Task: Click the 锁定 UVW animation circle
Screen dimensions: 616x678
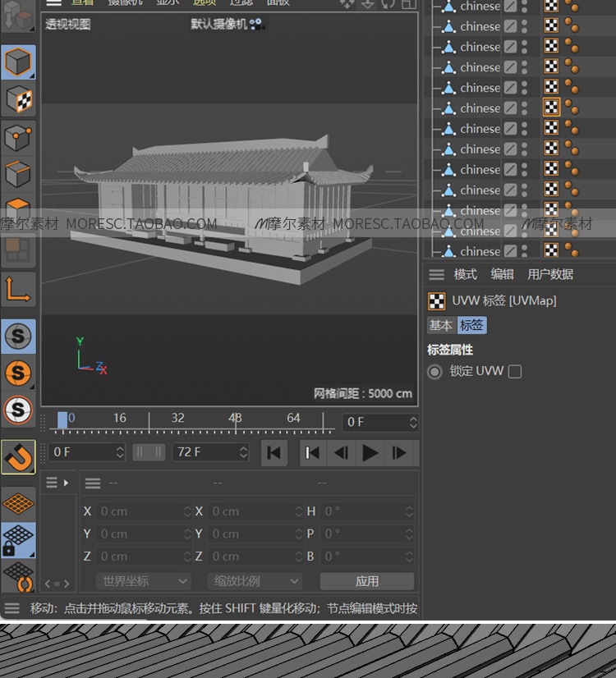Action: click(434, 372)
